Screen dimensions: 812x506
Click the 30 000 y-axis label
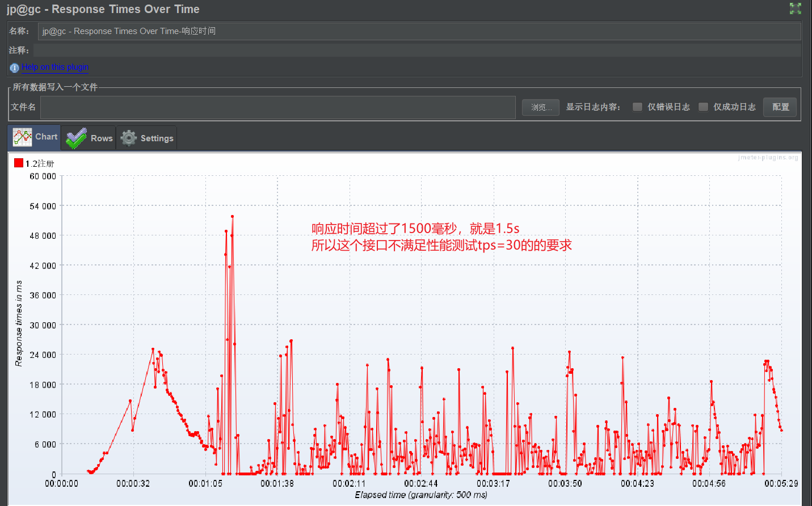(x=43, y=325)
